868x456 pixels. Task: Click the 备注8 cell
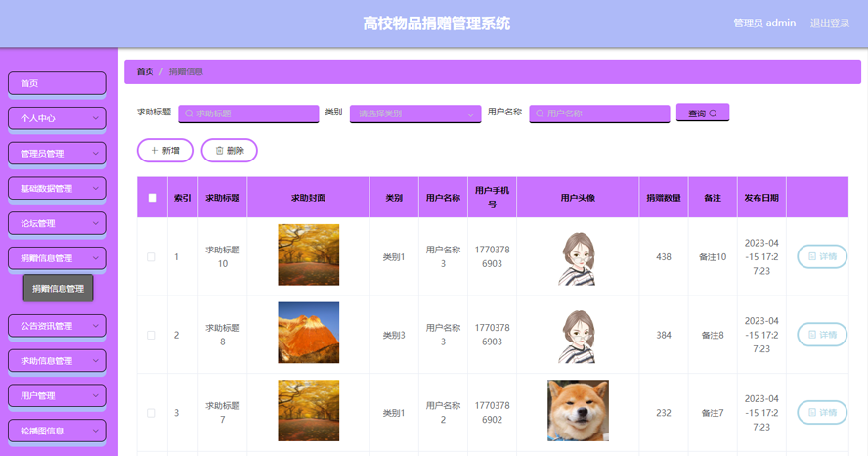click(713, 336)
